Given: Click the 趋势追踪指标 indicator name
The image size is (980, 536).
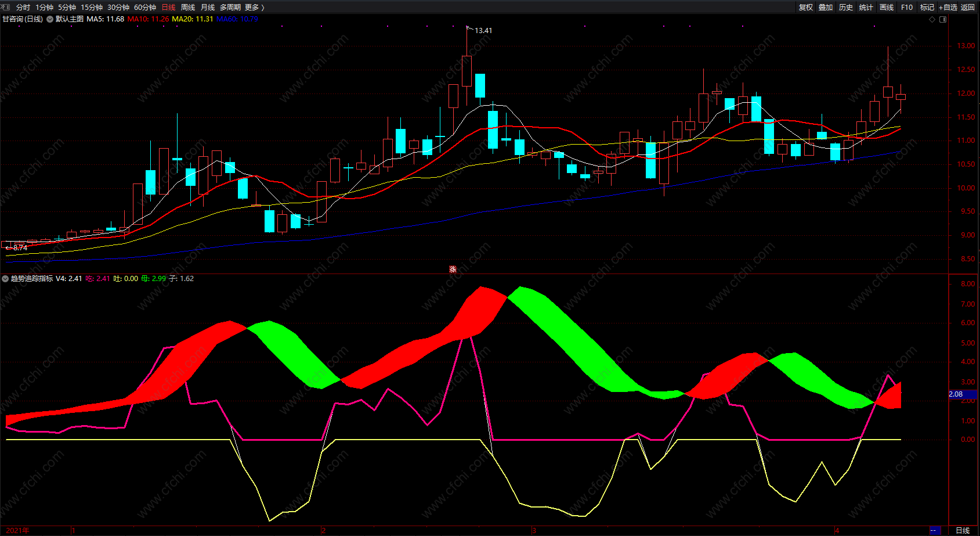Looking at the screenshot, I should [32, 279].
